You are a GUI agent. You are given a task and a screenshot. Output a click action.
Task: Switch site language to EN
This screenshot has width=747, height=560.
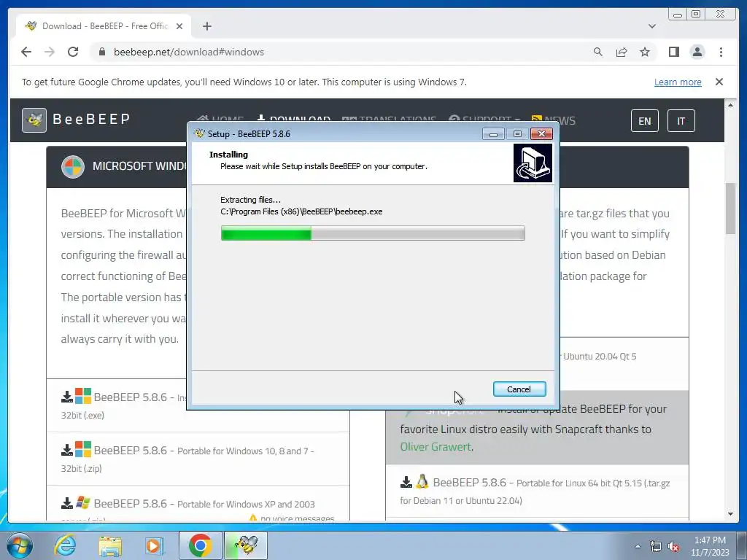(645, 121)
